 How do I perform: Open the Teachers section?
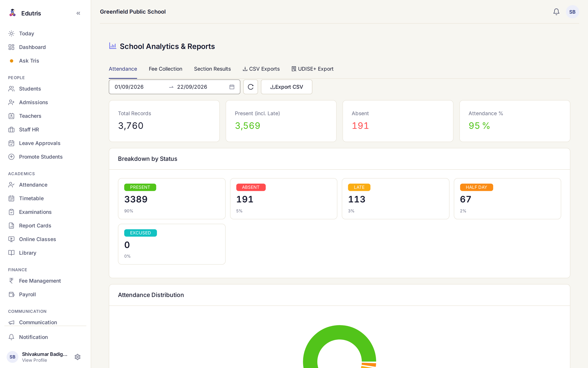point(45,116)
